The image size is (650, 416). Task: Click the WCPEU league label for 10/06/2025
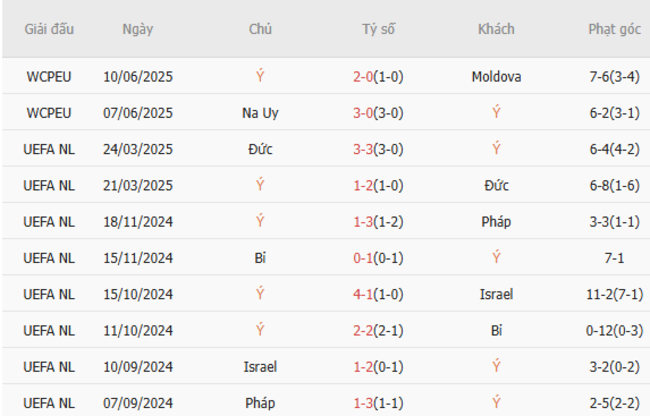pyautogui.click(x=49, y=77)
